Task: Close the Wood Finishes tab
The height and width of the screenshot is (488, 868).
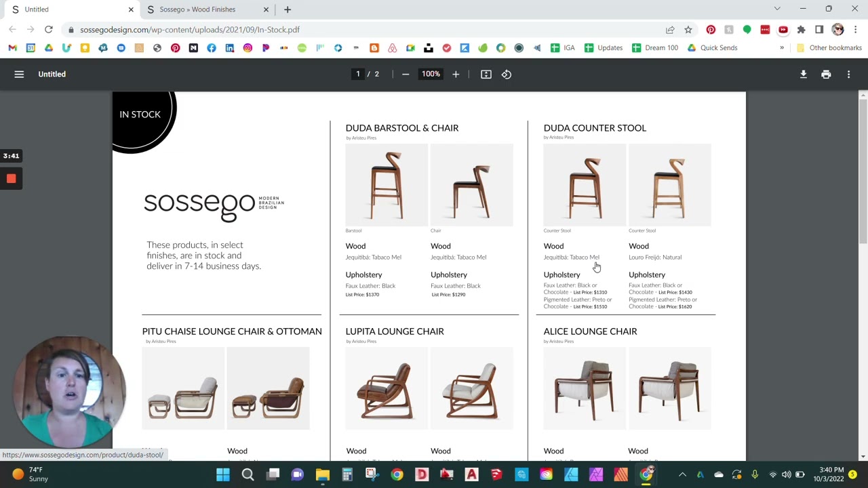Action: [266, 9]
